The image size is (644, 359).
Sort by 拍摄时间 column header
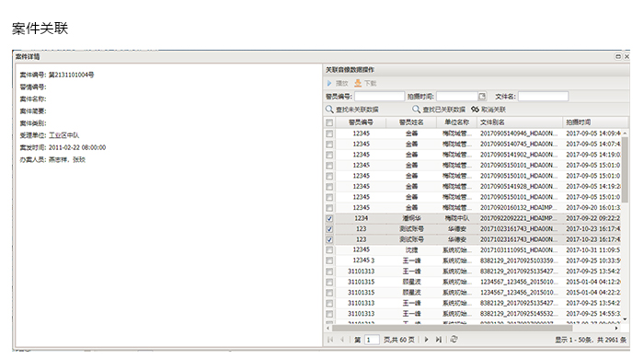coord(594,122)
